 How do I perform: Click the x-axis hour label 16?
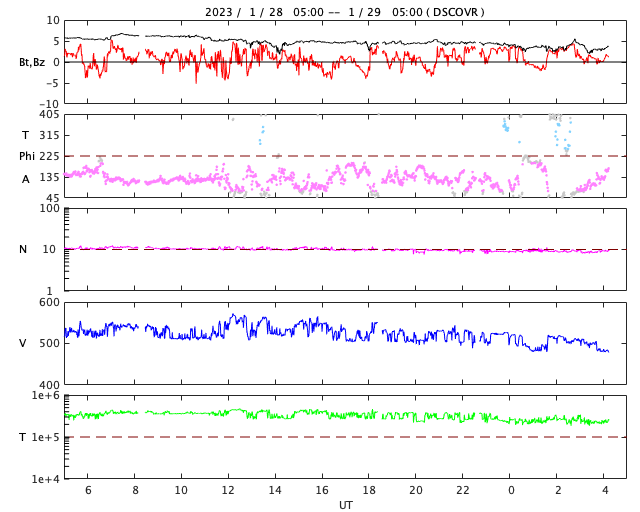tap(322, 490)
